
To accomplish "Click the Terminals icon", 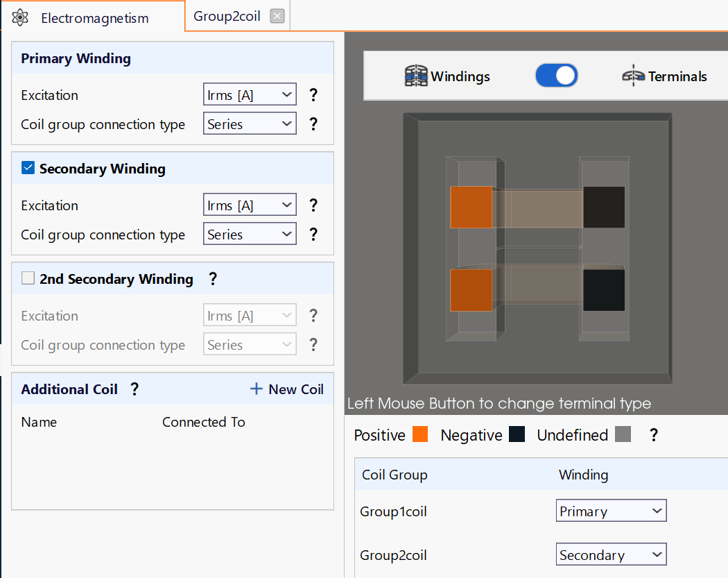I will 633,76.
